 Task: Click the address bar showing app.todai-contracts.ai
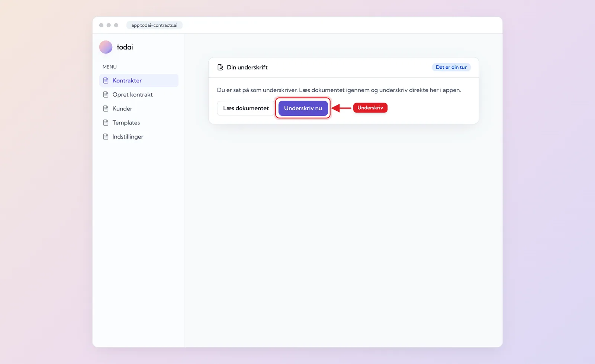[154, 25]
